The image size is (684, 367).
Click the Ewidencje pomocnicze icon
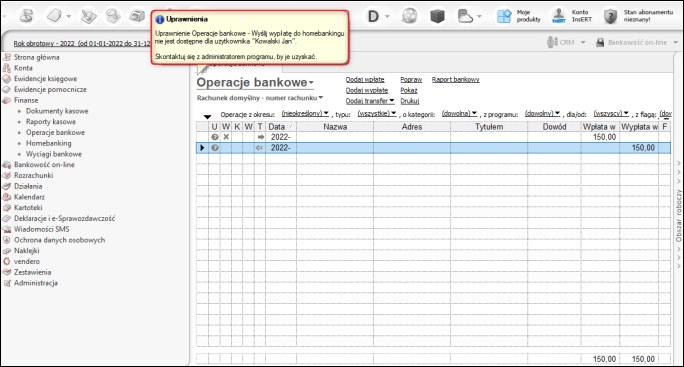click(x=7, y=89)
